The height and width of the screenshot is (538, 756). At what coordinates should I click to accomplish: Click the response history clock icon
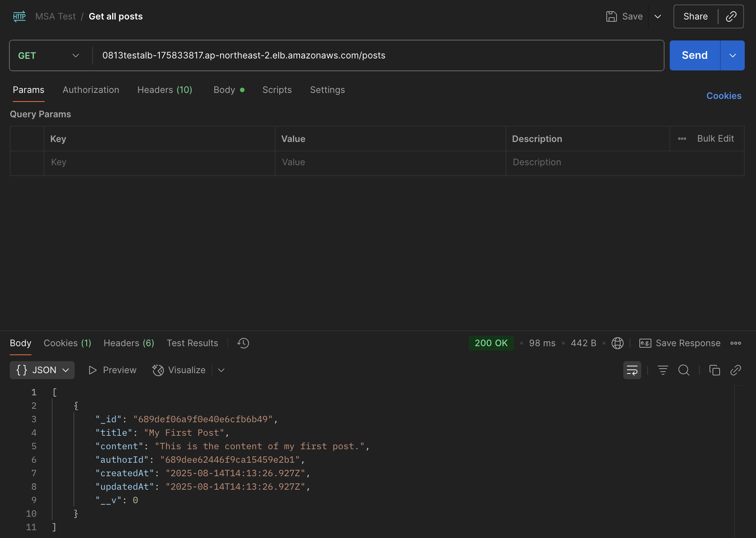[243, 343]
